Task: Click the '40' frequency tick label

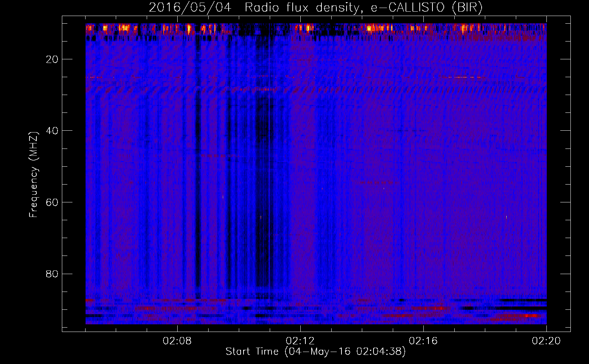Action: click(52, 131)
